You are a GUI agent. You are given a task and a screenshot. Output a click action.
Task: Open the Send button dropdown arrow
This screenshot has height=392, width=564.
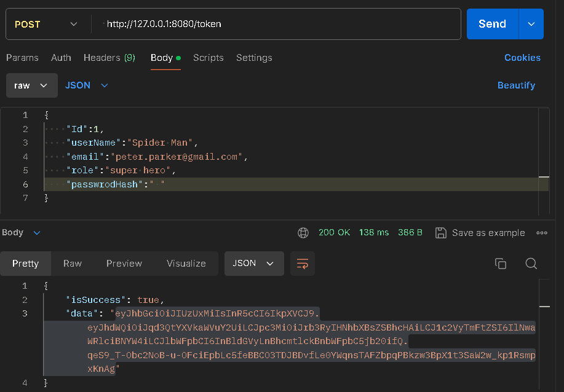[531, 24]
